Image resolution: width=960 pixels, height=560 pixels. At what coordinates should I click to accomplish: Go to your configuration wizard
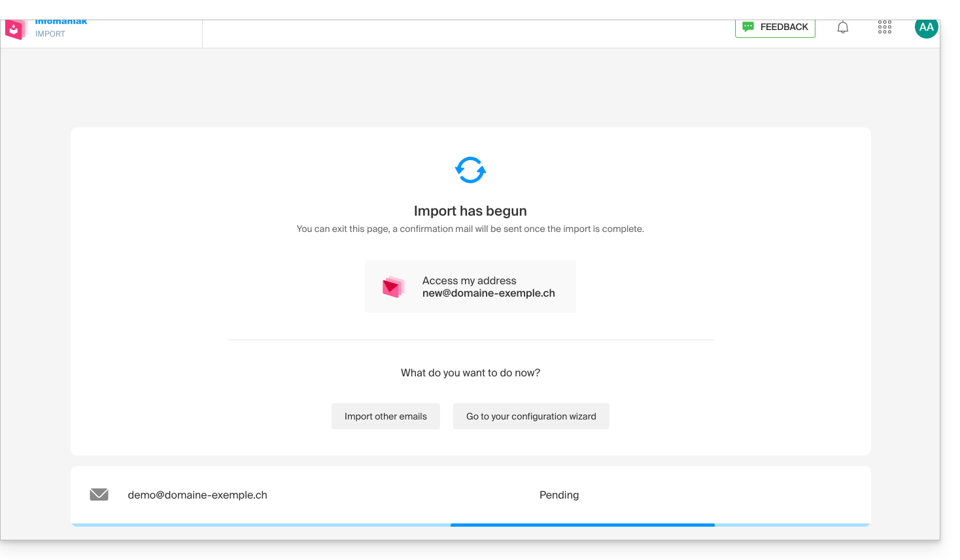click(531, 416)
